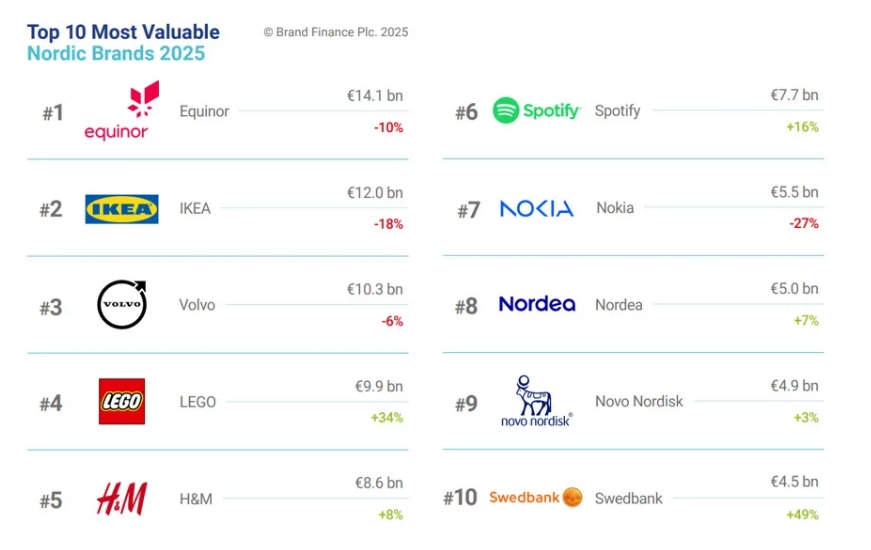The width and height of the screenshot is (871, 550).
Task: Click the Novo Nordisk brand name text
Action: (639, 401)
